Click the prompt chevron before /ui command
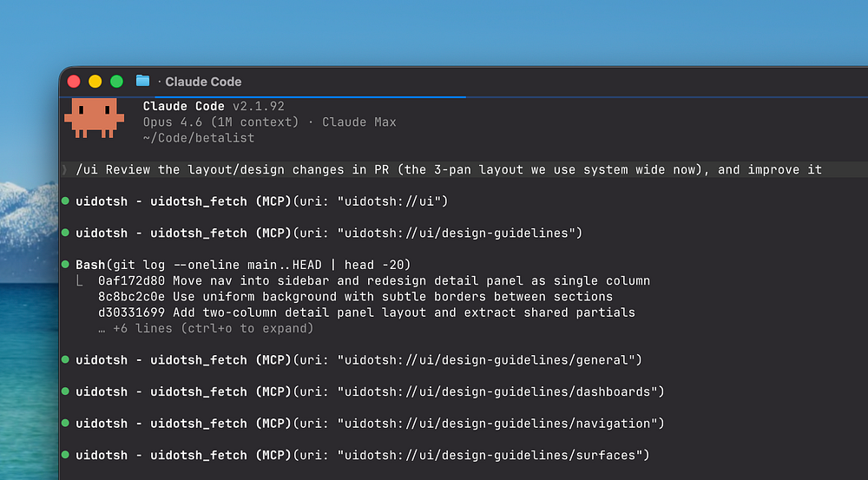 (x=64, y=170)
